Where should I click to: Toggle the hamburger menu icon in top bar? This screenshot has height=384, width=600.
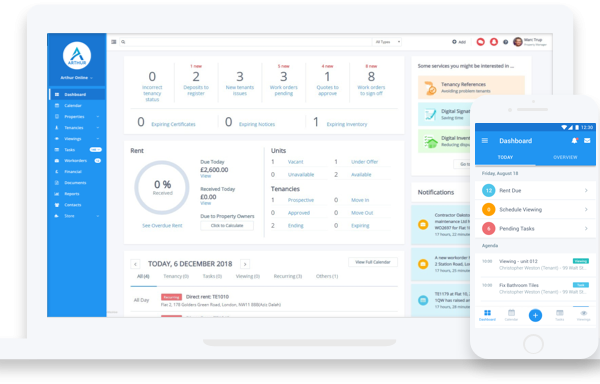point(114,42)
